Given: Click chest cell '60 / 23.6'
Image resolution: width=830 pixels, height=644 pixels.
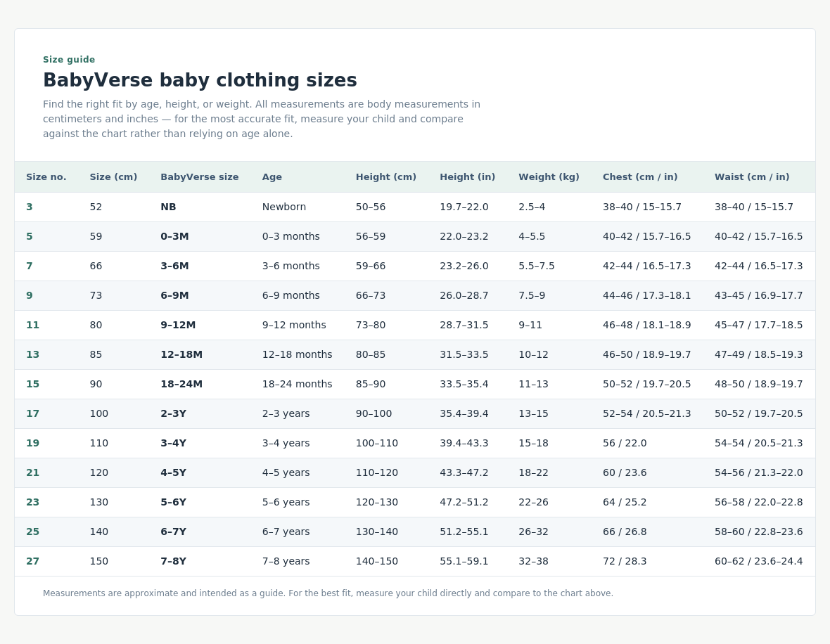Looking at the screenshot, I should [625, 474].
